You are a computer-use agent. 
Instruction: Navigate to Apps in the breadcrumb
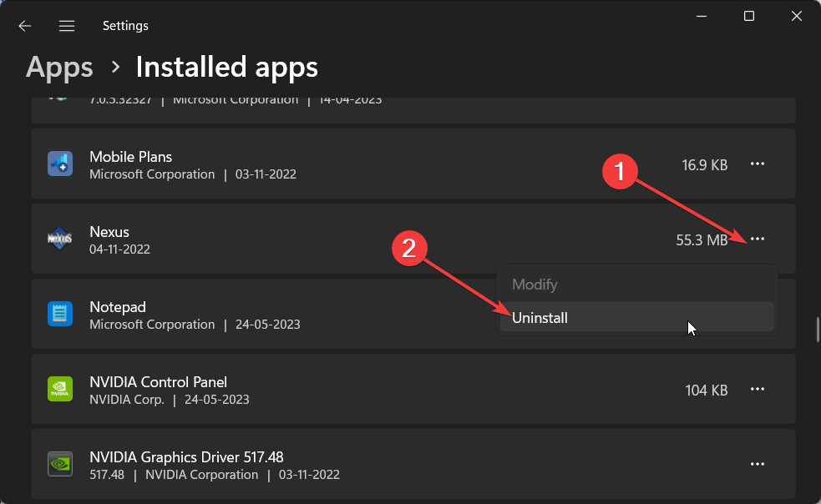tap(59, 68)
